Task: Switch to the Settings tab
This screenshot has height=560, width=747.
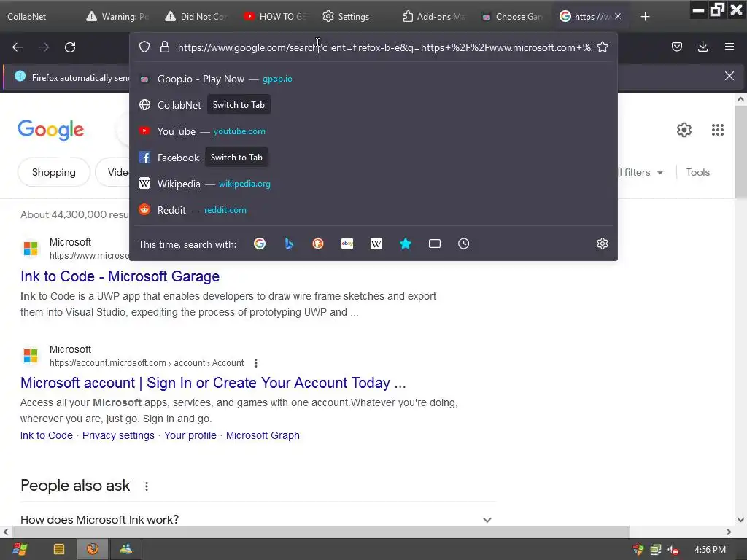Action: click(355, 16)
